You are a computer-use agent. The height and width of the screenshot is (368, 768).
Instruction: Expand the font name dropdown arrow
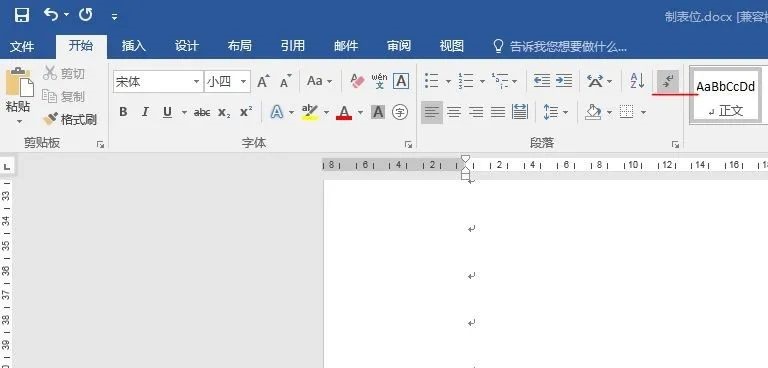coord(196,82)
